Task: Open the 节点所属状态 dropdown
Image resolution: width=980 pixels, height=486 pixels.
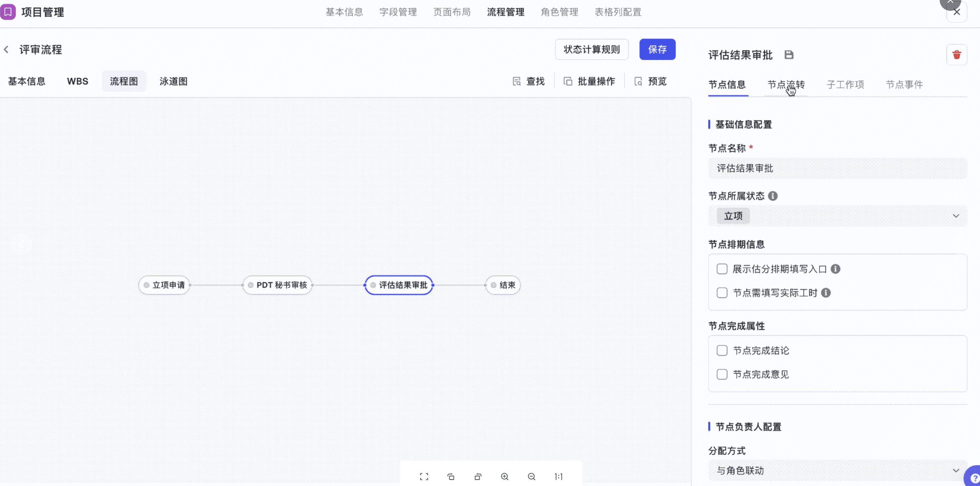Action: tap(838, 216)
